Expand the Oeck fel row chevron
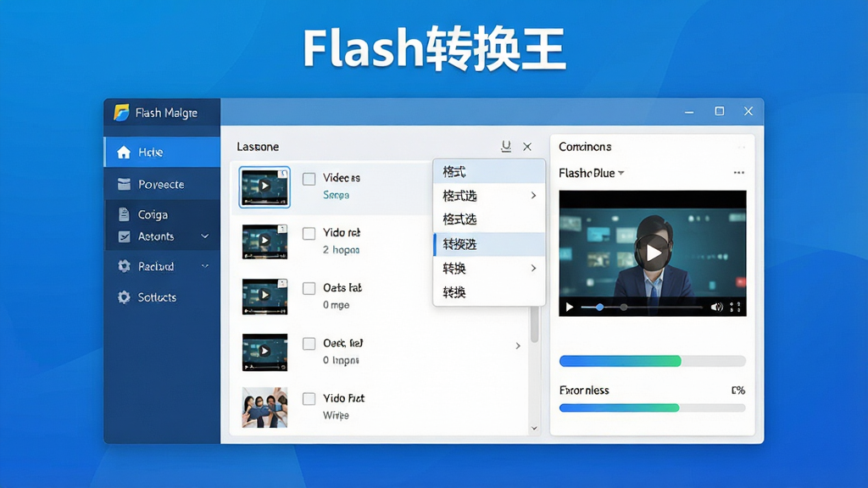This screenshot has height=488, width=868. click(x=518, y=346)
